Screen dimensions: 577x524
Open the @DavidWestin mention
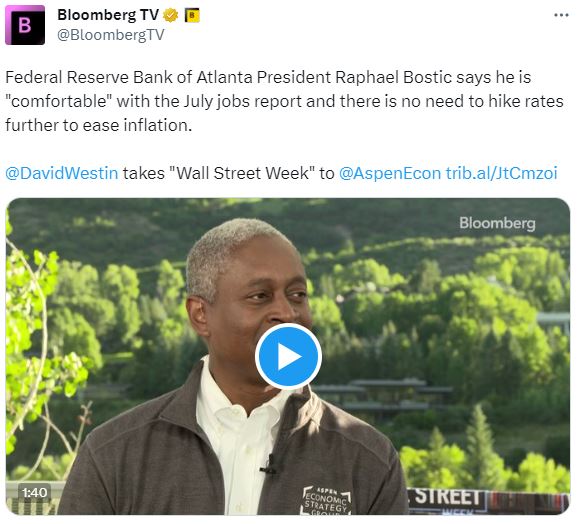[x=62, y=173]
